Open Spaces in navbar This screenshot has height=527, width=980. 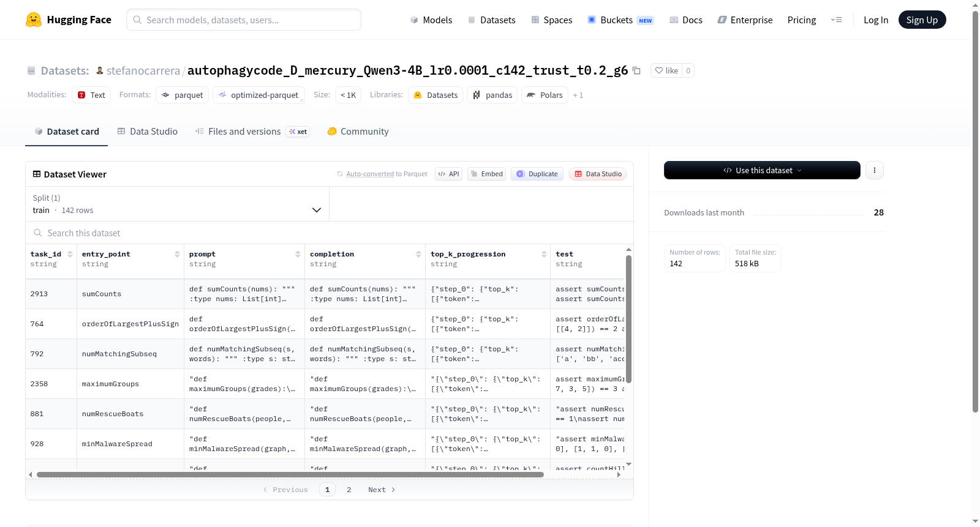pyautogui.click(x=551, y=20)
